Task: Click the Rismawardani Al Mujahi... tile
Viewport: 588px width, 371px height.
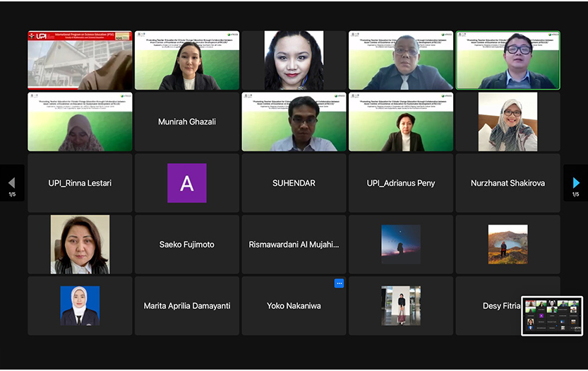Action: coord(294,245)
